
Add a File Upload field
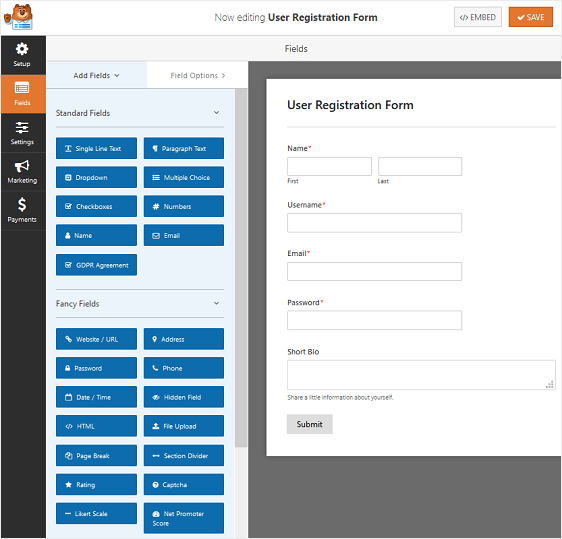coord(184,426)
